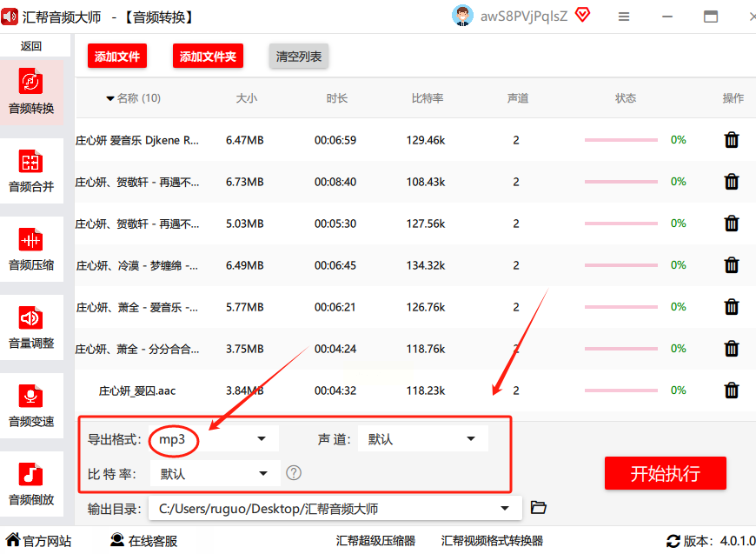Delete the 庄心妍、萧全 - 爱音乐 row

pos(732,307)
